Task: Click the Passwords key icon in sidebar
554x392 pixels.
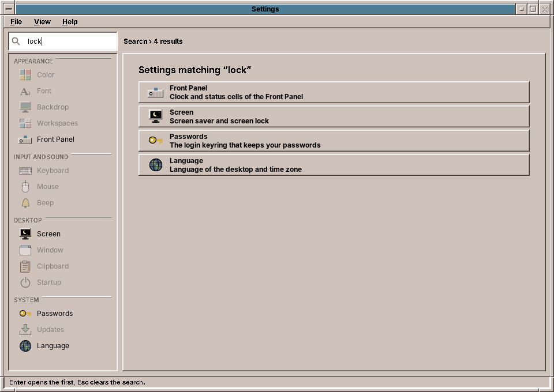Action: [x=25, y=314]
